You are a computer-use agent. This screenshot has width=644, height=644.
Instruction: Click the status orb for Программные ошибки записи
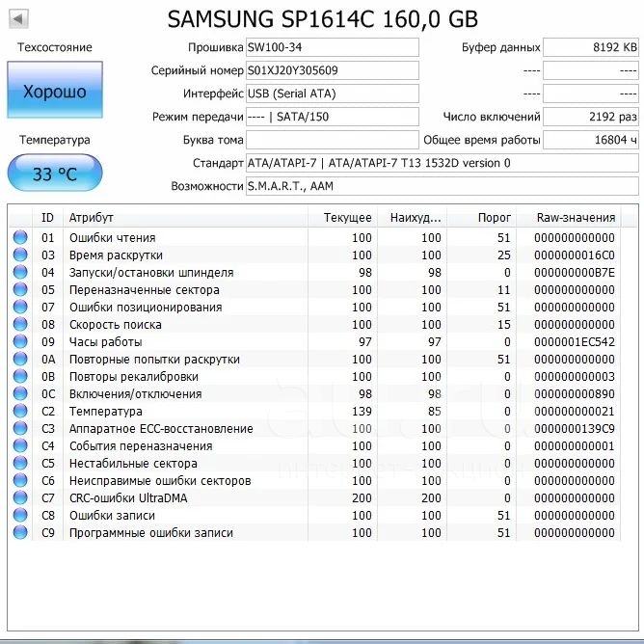click(x=20, y=533)
